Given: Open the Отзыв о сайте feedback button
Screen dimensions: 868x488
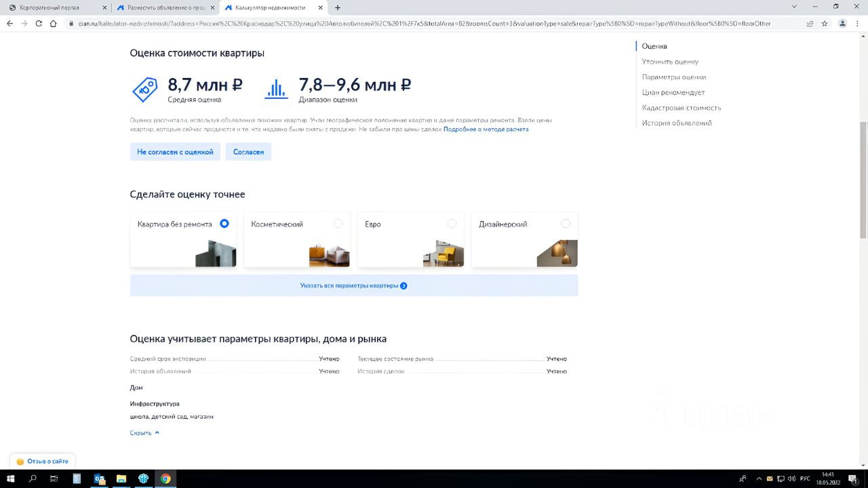Looking at the screenshot, I should click(43, 461).
